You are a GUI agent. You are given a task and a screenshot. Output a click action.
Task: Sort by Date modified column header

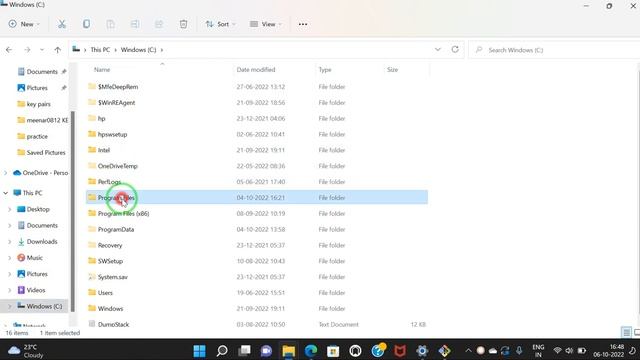click(x=256, y=70)
